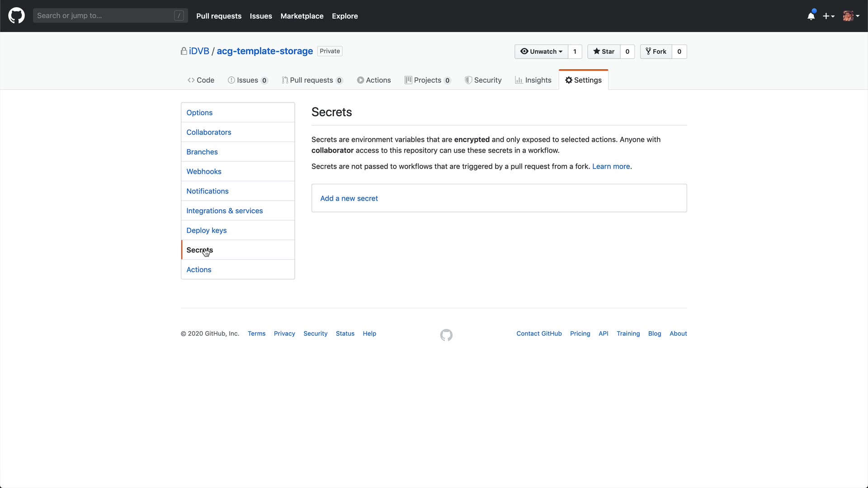Viewport: 868px width, 488px height.
Task: Click Add a new secret link
Action: (x=349, y=198)
